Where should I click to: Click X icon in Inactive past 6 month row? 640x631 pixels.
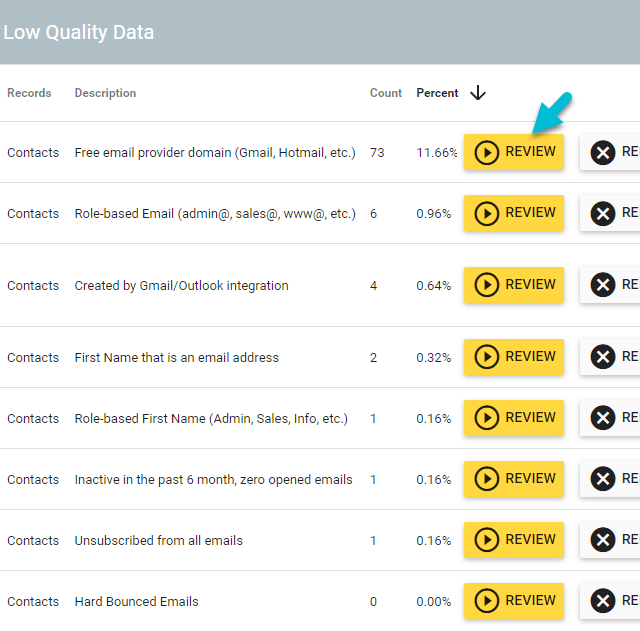click(x=603, y=480)
